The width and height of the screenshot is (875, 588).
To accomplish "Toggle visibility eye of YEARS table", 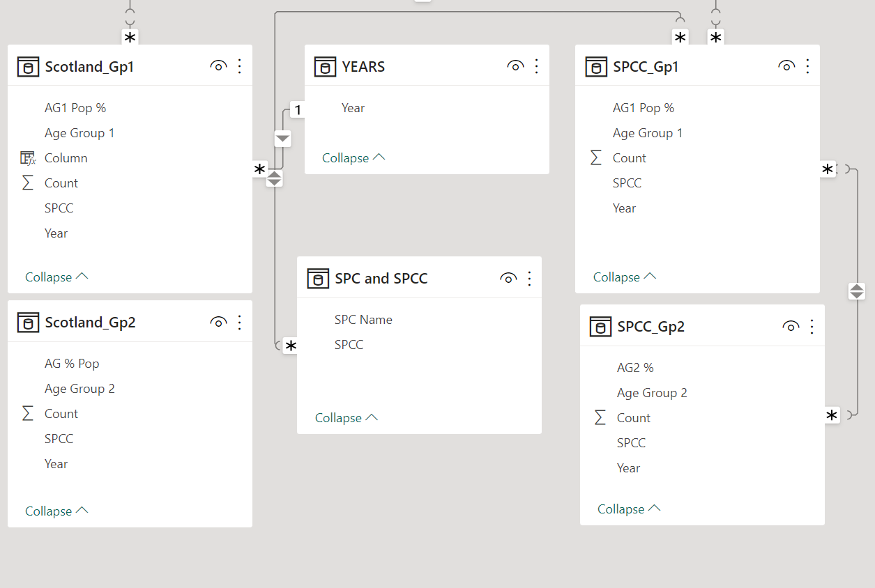I will tap(515, 66).
